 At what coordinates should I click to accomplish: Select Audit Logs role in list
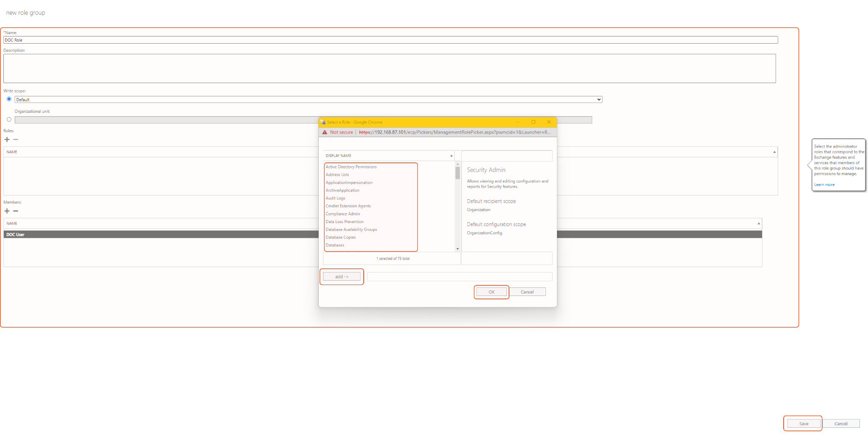[x=335, y=198]
